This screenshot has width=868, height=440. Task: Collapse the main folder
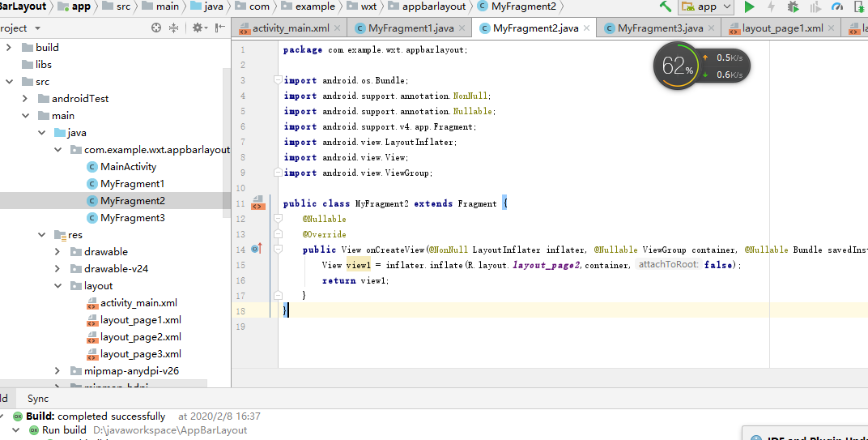tap(25, 116)
